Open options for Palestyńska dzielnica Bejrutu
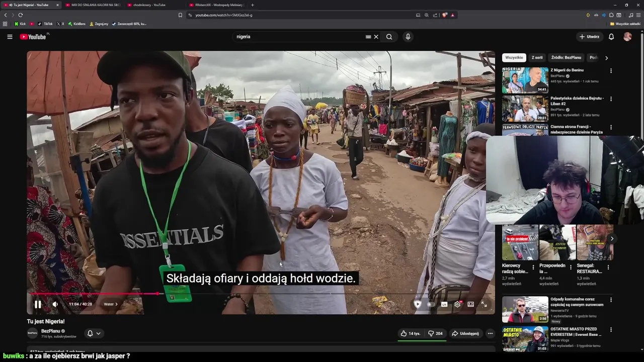The height and width of the screenshot is (362, 644). (611, 99)
